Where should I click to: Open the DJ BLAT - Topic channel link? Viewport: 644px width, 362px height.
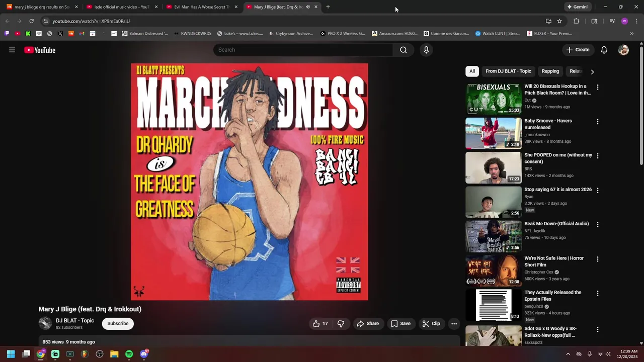point(75,321)
